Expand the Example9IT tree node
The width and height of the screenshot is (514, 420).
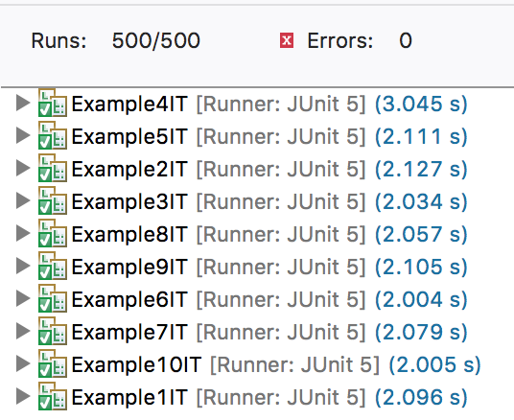click(x=23, y=266)
